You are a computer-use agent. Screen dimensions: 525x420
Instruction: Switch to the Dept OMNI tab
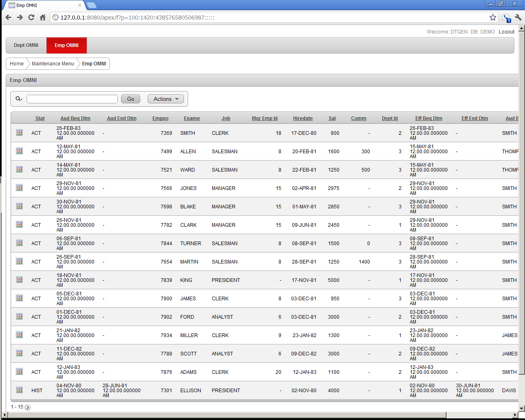point(25,45)
